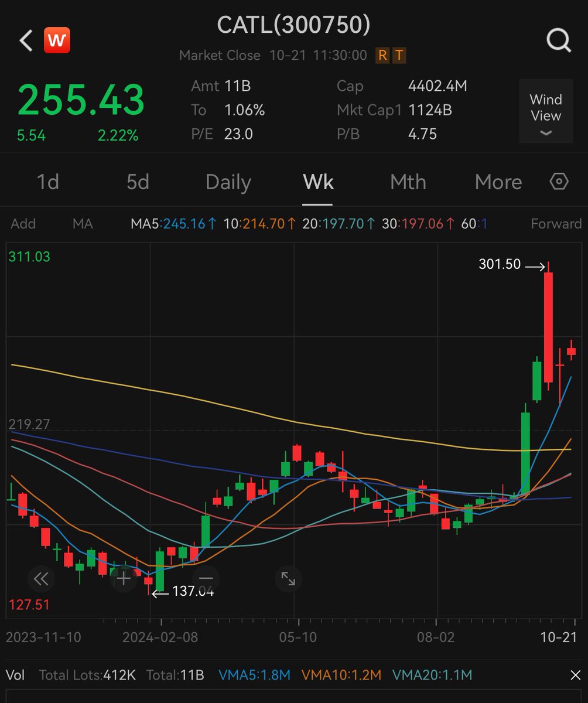Click the tall red 301.50 candlestick
The height and width of the screenshot is (703, 588).
click(548, 327)
